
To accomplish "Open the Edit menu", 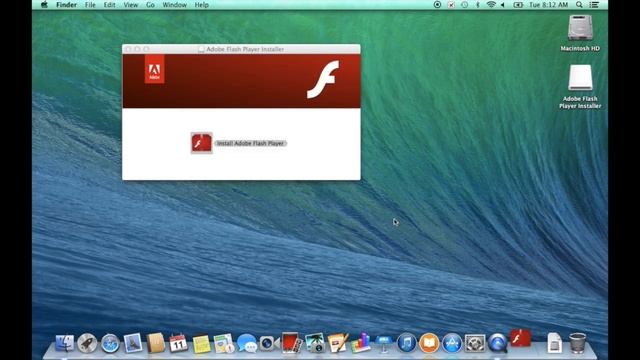I will [109, 5].
